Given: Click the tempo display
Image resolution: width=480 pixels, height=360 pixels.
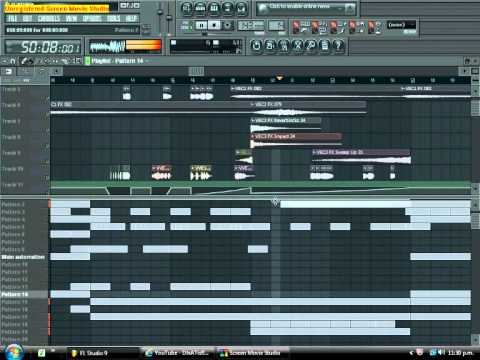Looking at the screenshot, I should coord(251,25).
